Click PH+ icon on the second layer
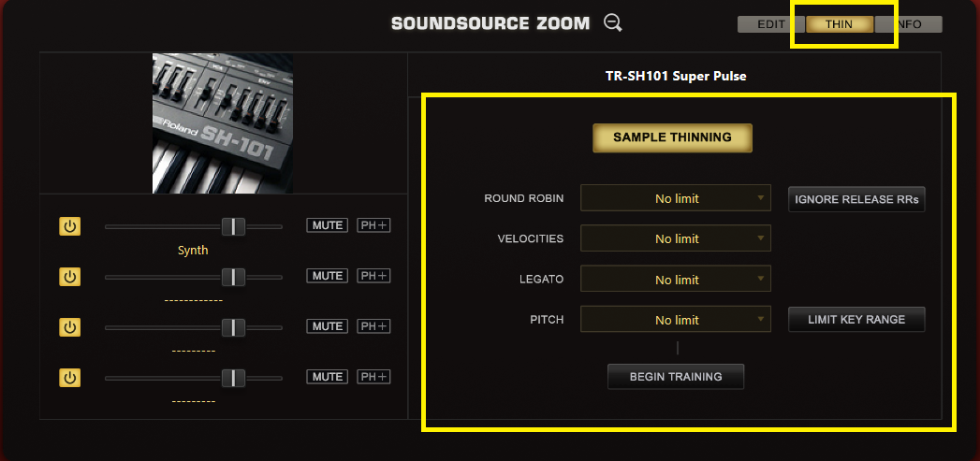 (373, 276)
